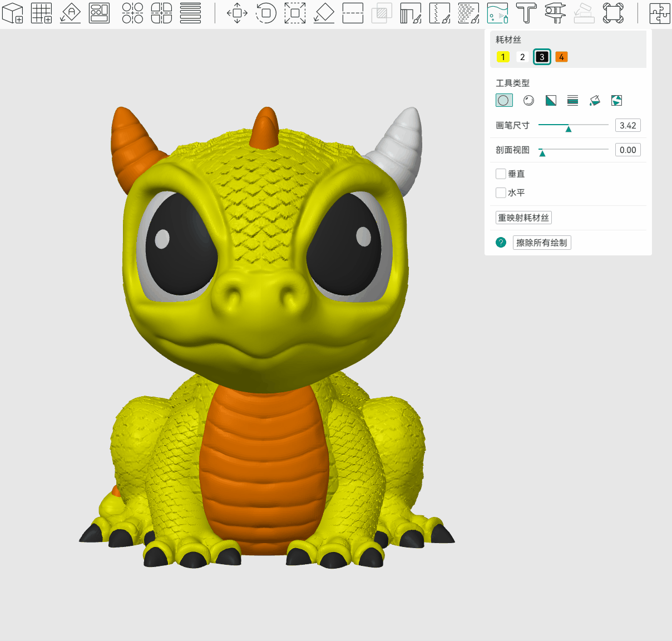The image size is (672, 641).
Task: Pick the height range stripes tool
Action: [x=572, y=100]
